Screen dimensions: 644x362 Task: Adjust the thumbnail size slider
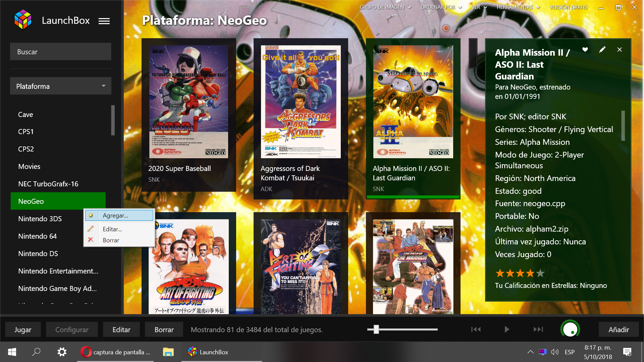click(376, 329)
